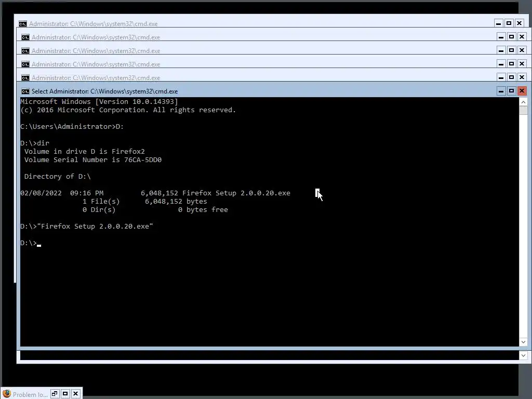Viewport: 532px width, 399px height.
Task: Close the rearmost cmd window
Action: [x=519, y=23]
